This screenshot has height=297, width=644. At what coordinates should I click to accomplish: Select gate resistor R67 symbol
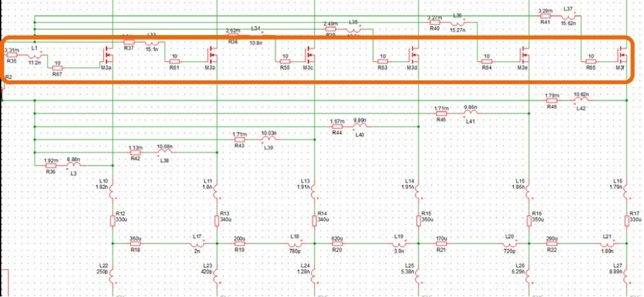coord(58,68)
